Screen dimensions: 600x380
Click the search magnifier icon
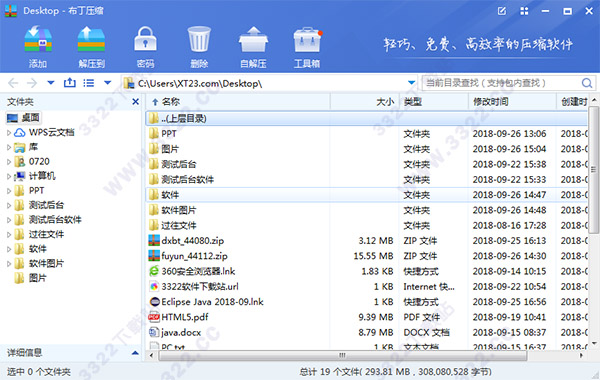pyautogui.click(x=587, y=83)
